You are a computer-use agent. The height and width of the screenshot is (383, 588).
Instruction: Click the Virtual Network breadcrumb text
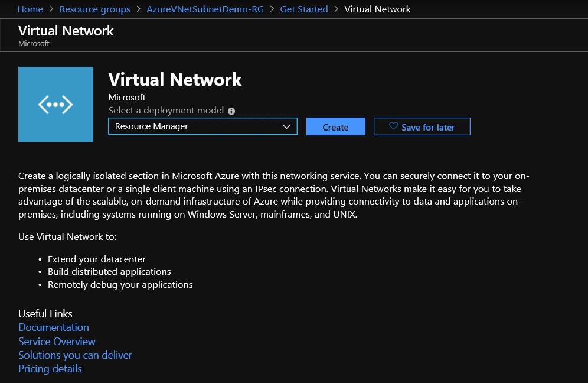[377, 9]
